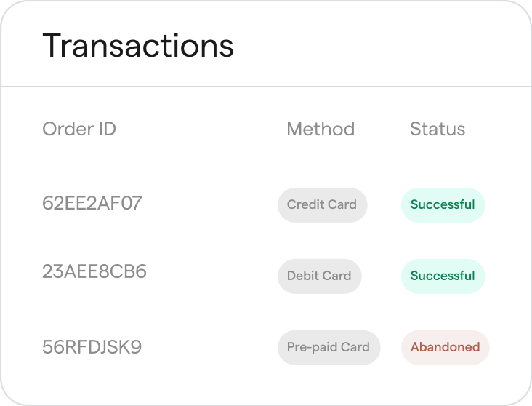Select the order ID paid by Credit Card
Viewport: 532px width, 406px height.
[92, 203]
